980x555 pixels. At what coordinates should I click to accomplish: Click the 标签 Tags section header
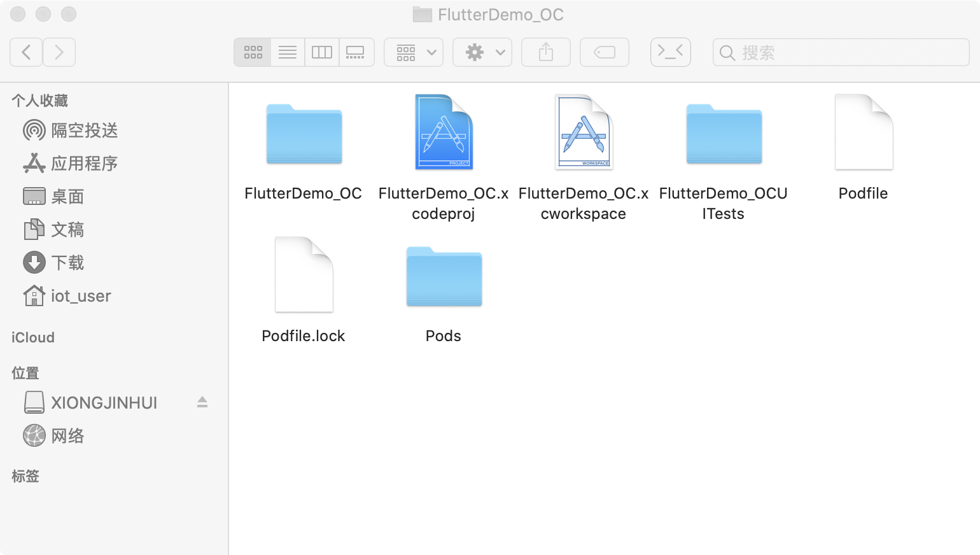point(25,476)
